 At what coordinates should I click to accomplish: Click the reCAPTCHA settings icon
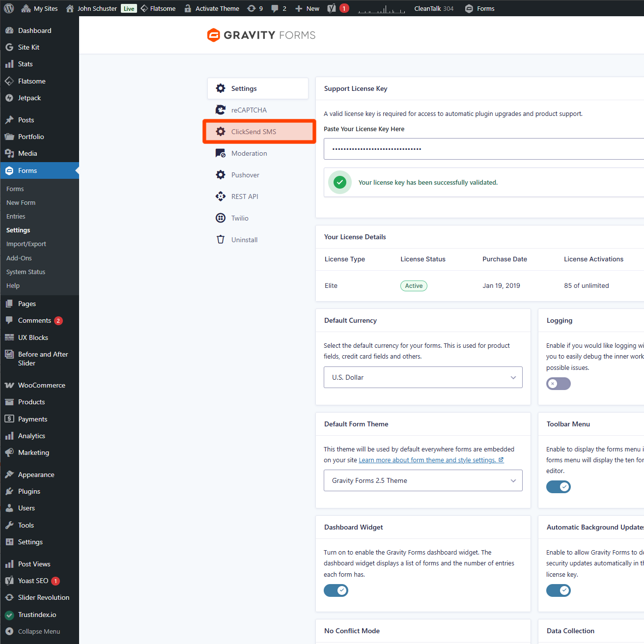(221, 110)
